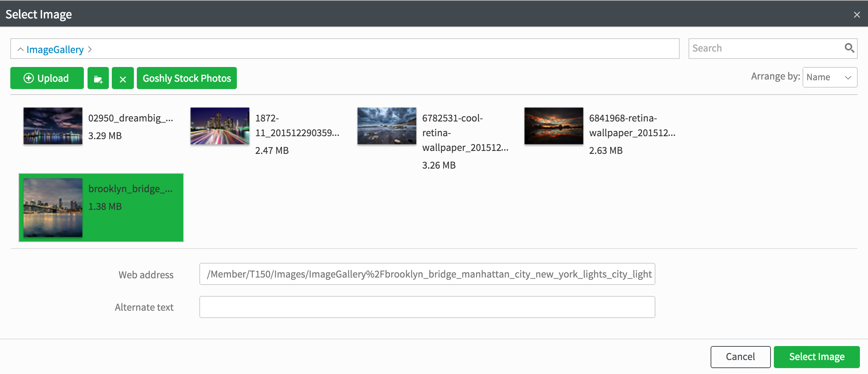Select the 6782531-cool-retina rocky beach thumbnail

387,126
